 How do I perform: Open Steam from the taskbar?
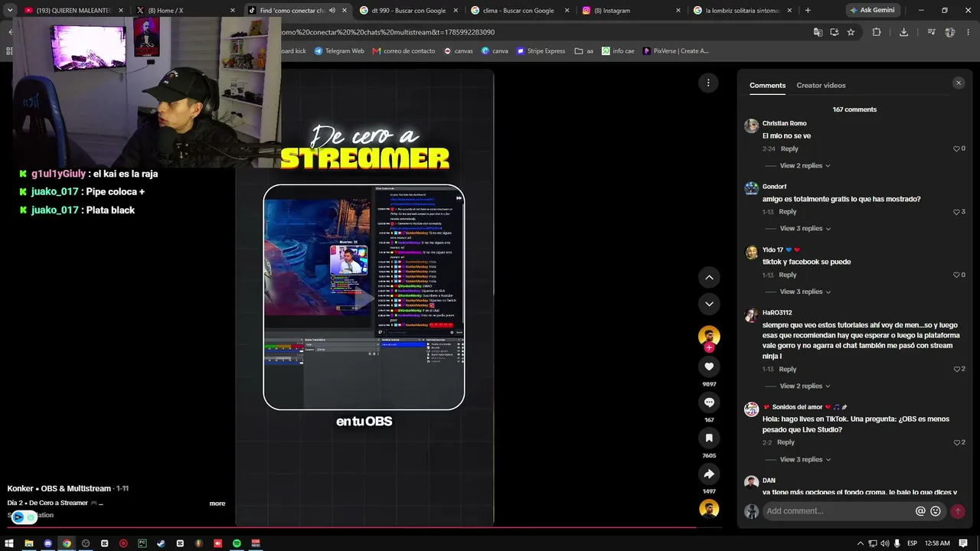161,543
